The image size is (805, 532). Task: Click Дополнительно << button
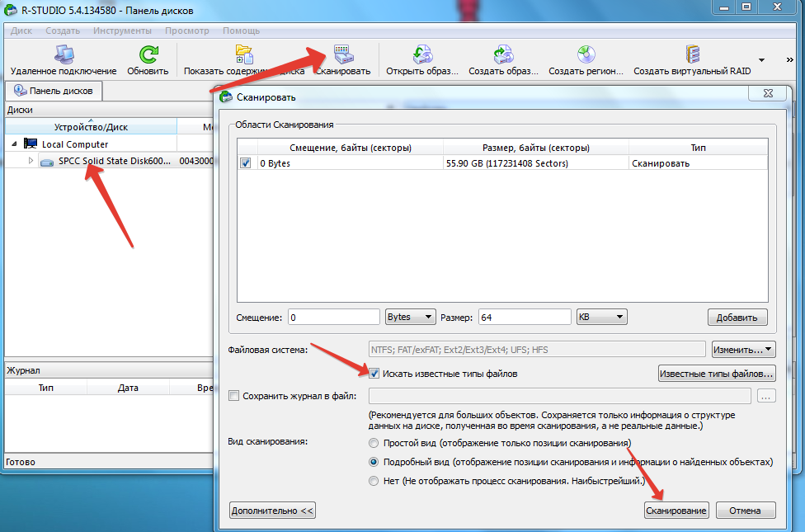pos(272,511)
